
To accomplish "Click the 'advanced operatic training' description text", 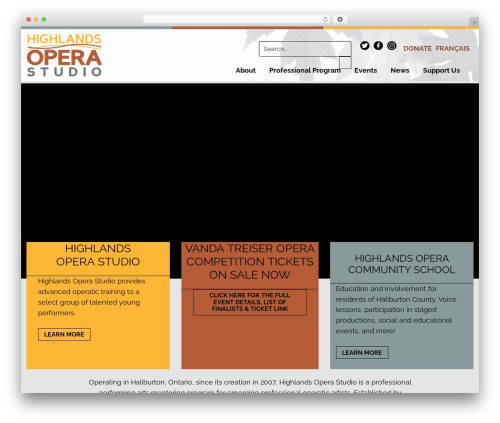I will [x=92, y=297].
